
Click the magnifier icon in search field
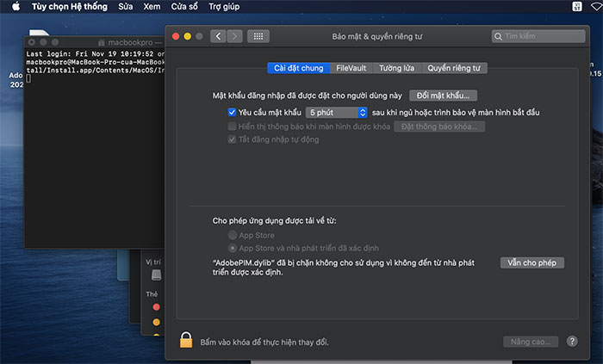[x=499, y=37]
